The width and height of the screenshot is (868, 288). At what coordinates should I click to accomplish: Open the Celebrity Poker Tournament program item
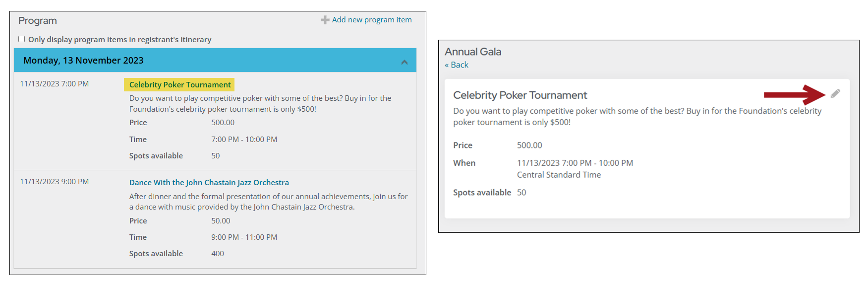click(x=180, y=85)
